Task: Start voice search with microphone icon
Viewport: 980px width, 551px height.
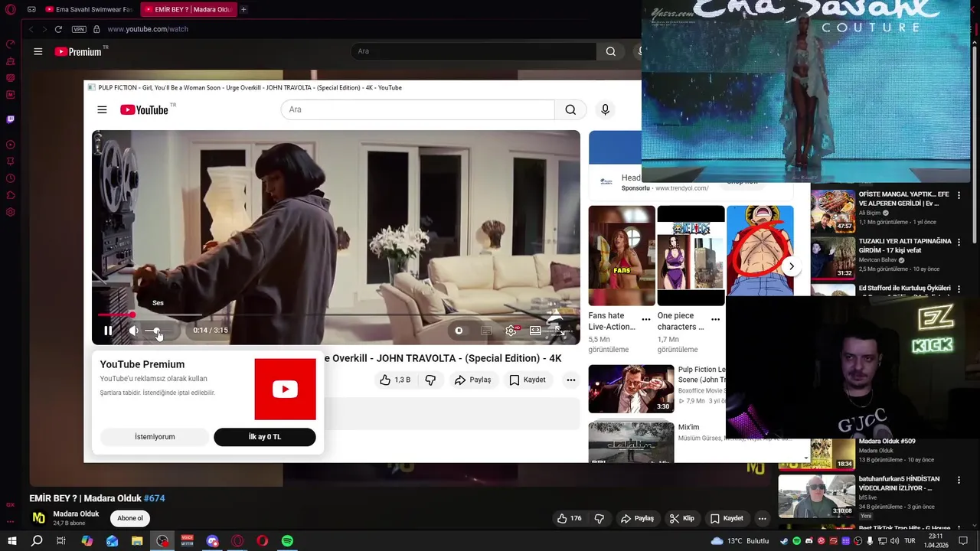Action: (x=605, y=109)
